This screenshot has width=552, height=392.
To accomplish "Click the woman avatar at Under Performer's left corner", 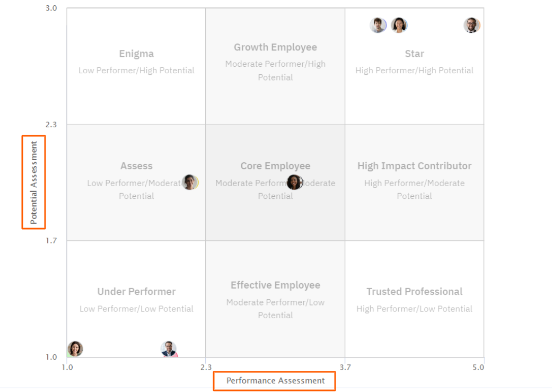I will coord(75,349).
